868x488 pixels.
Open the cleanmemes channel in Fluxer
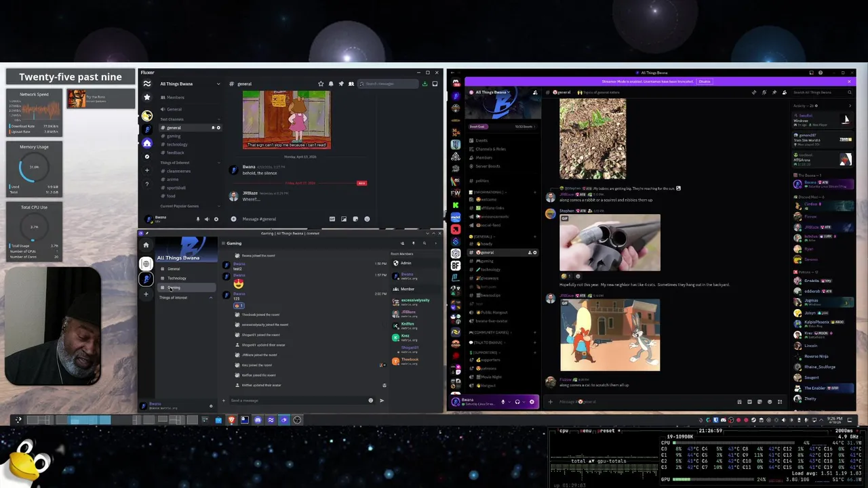[x=179, y=171]
